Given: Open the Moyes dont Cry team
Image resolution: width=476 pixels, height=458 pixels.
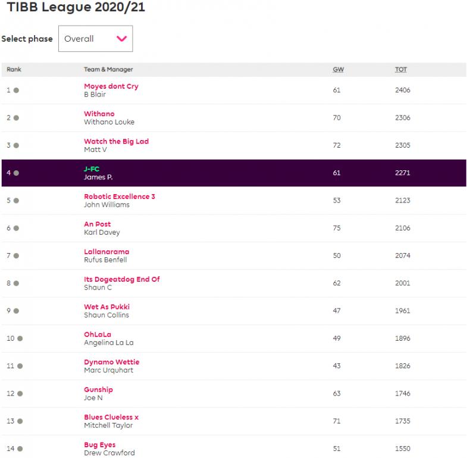Looking at the screenshot, I should point(111,86).
